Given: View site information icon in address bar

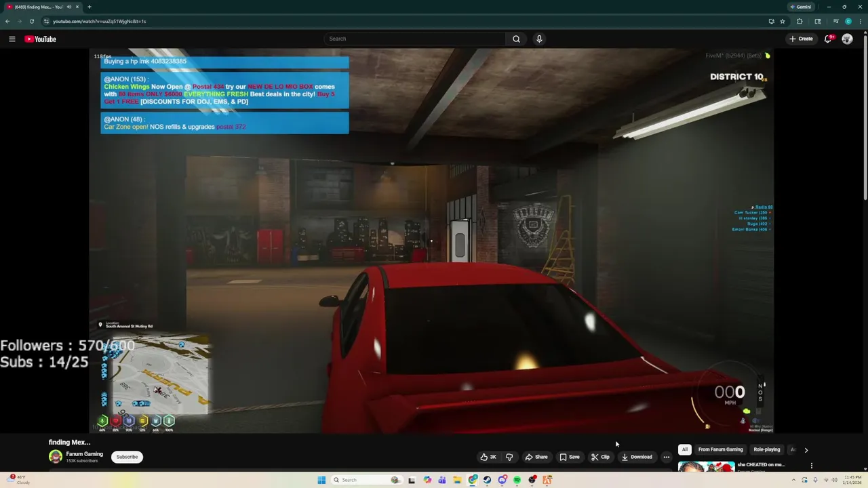Looking at the screenshot, I should (46, 21).
